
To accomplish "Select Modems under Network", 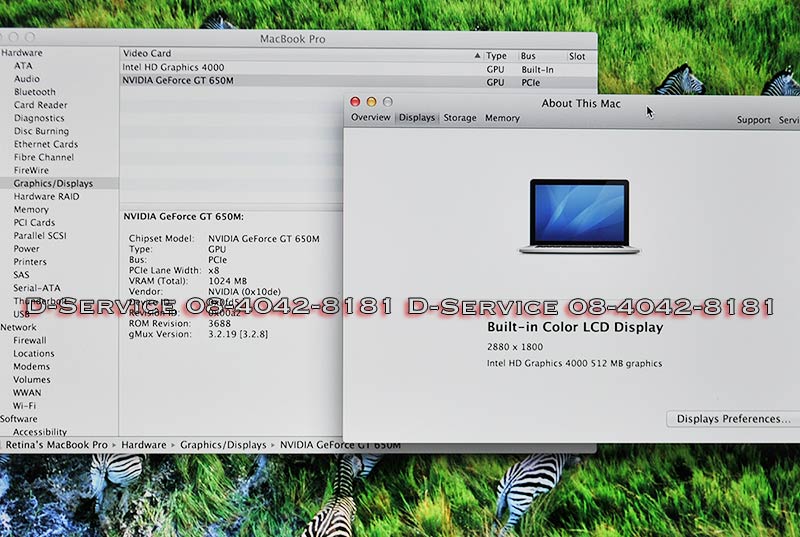I will [32, 367].
